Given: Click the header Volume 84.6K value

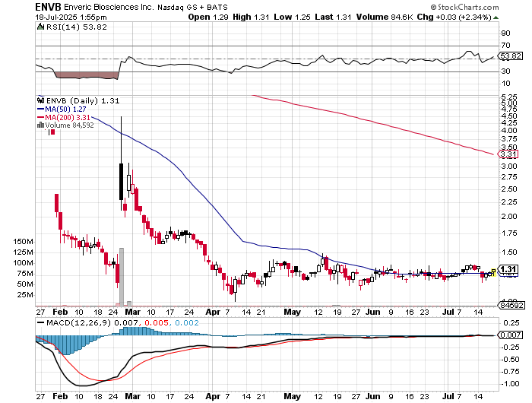Looking at the screenshot, I should tap(385, 17).
